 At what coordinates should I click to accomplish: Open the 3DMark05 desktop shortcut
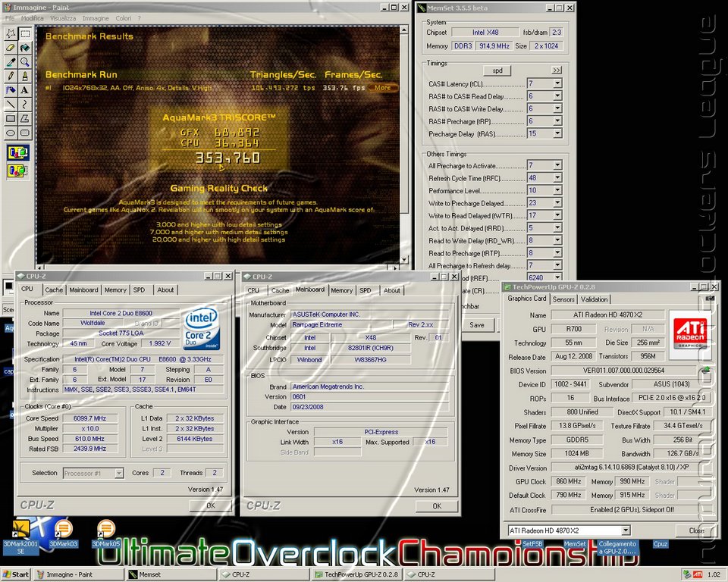106,533
